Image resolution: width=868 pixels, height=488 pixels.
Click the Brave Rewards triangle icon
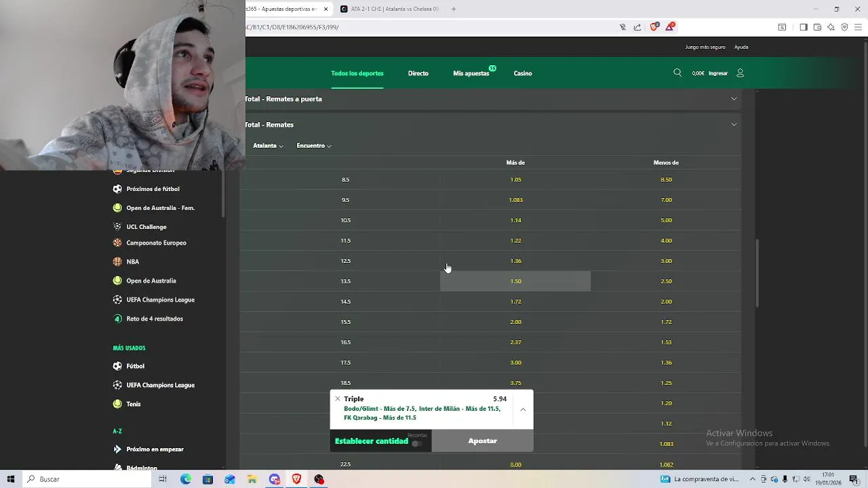(670, 27)
